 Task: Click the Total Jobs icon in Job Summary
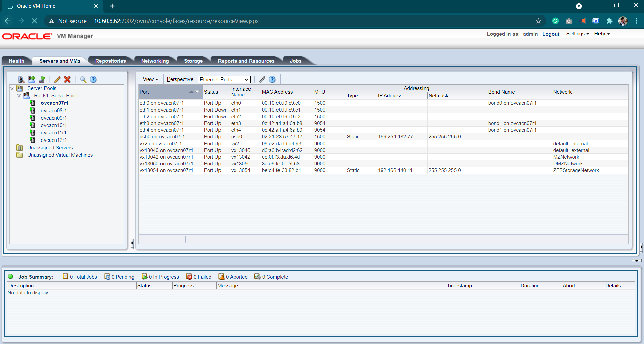65,276
